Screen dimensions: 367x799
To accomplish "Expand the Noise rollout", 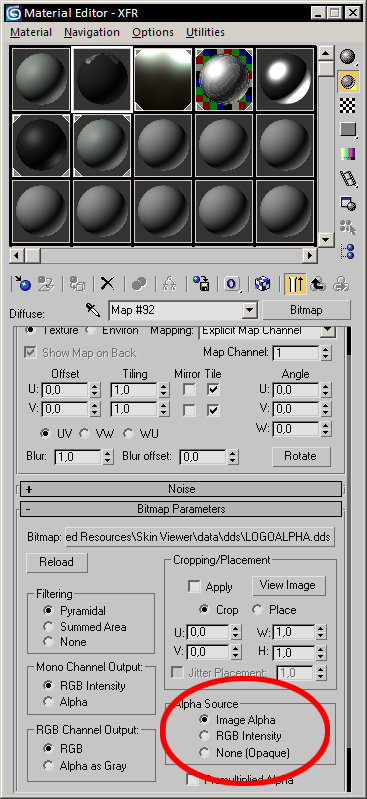I will tap(181, 489).
